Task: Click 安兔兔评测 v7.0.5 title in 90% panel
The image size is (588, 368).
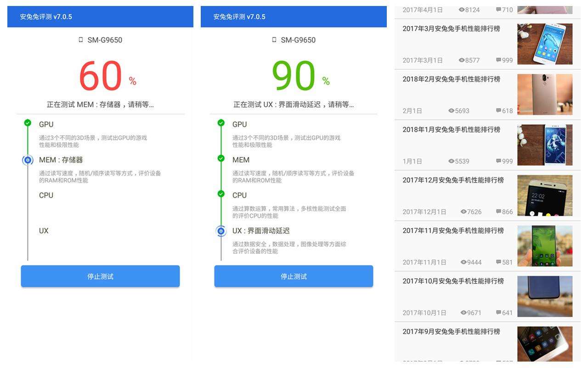Action: click(239, 17)
